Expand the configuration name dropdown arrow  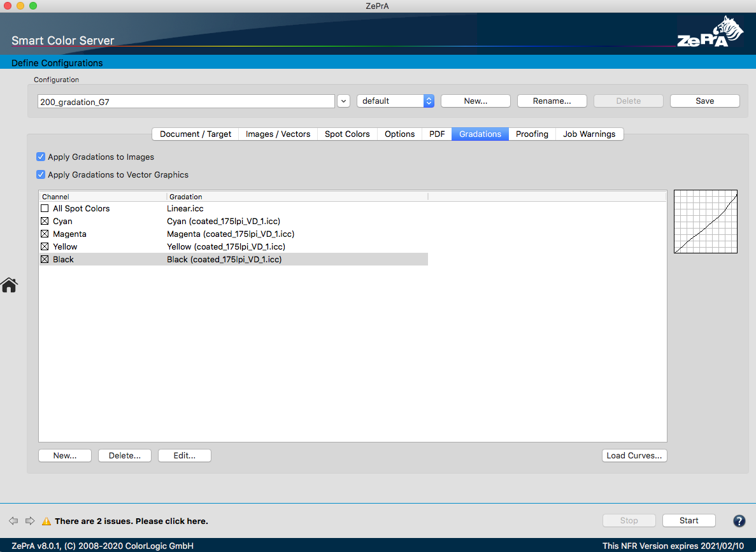343,101
